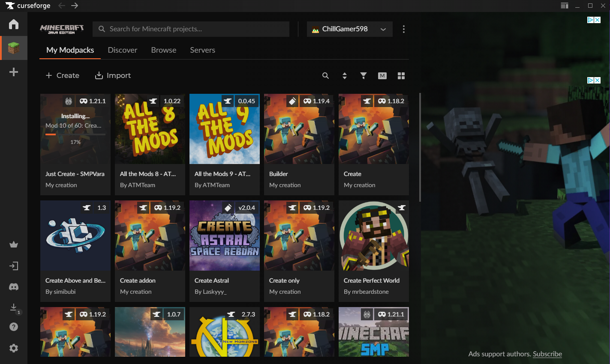The height and width of the screenshot is (364, 610).
Task: Click the plus icon to add game
Action: [x=14, y=72]
